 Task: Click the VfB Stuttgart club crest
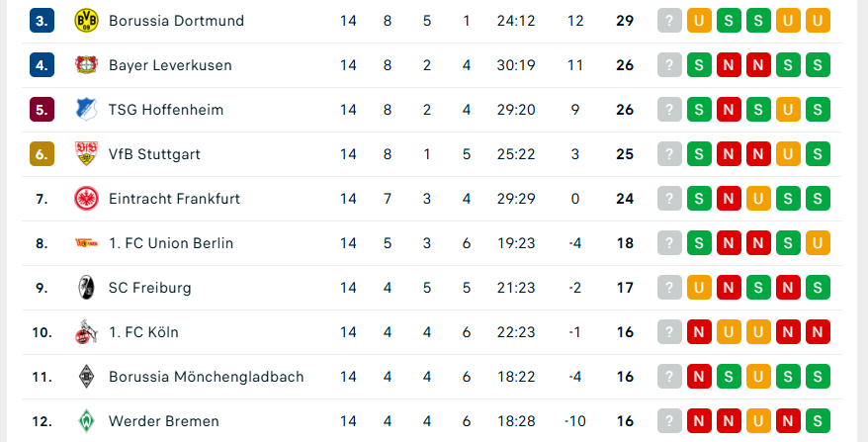tap(87, 154)
